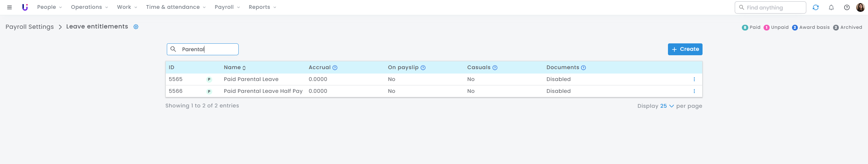
Task: Toggle the Unpaid filter badge
Action: (x=776, y=27)
